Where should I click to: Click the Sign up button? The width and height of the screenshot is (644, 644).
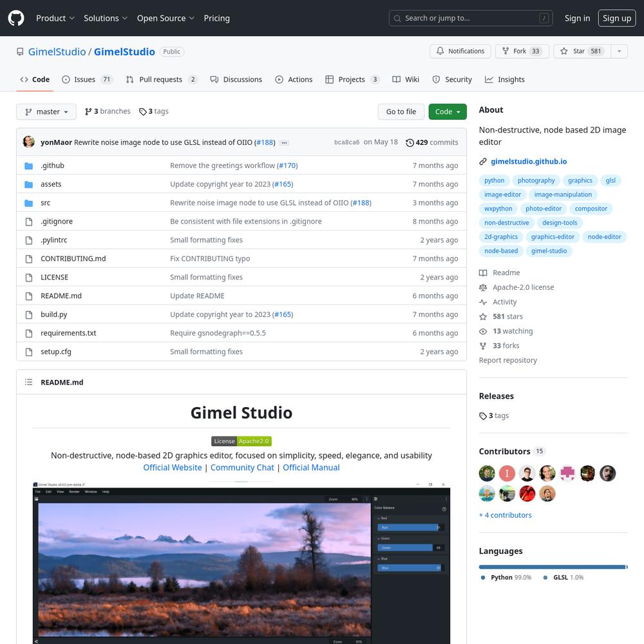coord(617,18)
